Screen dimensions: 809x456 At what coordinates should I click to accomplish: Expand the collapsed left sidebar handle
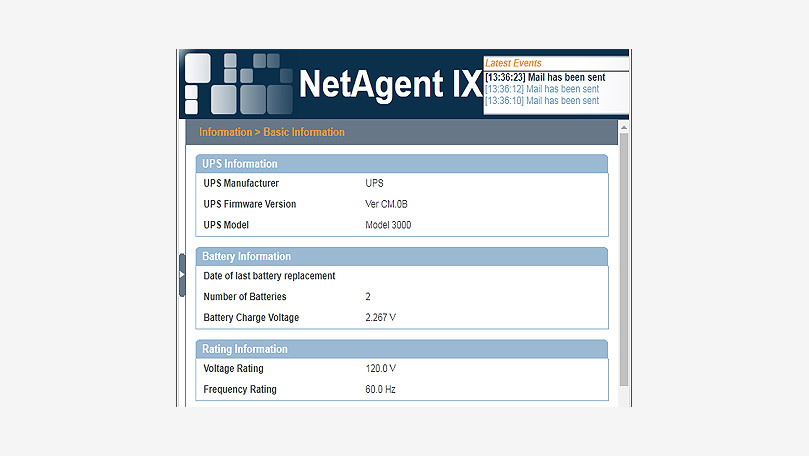[x=182, y=274]
